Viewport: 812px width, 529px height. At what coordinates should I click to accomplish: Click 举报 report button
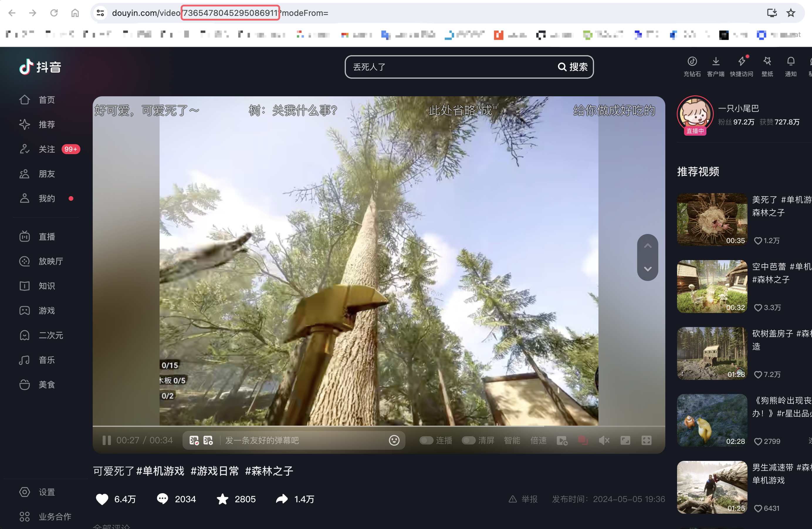[x=523, y=499]
